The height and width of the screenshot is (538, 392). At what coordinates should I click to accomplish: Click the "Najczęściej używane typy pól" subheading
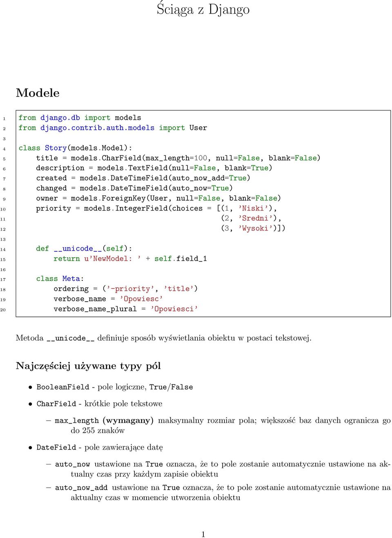[88, 366]
